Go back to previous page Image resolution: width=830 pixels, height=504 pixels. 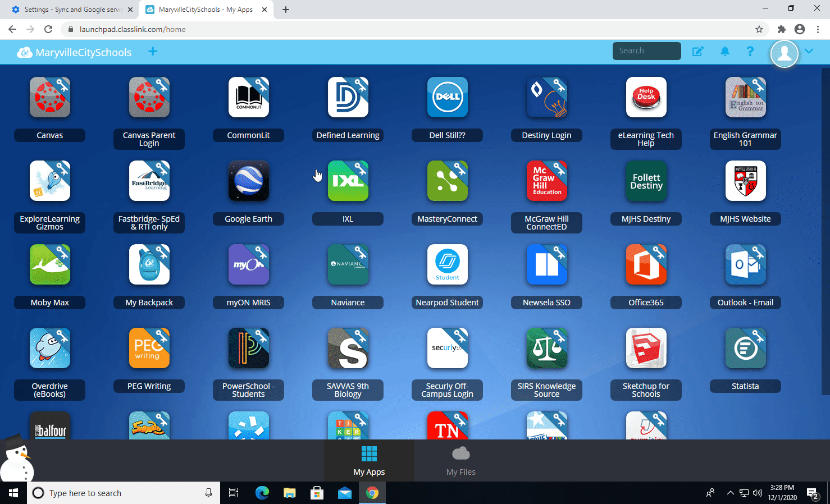point(12,29)
